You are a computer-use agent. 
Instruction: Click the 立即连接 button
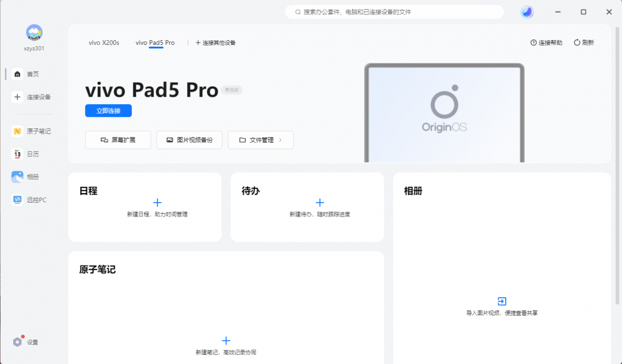pos(108,111)
